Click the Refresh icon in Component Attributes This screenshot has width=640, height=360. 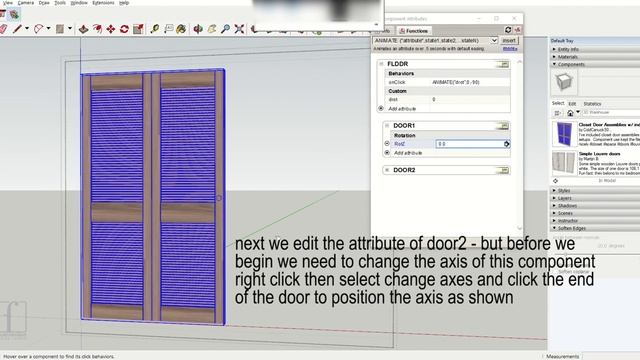[x=508, y=30]
